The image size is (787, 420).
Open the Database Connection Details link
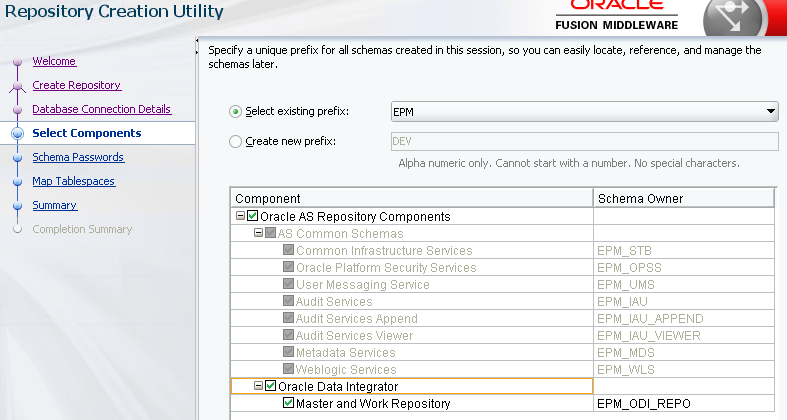pos(102,109)
